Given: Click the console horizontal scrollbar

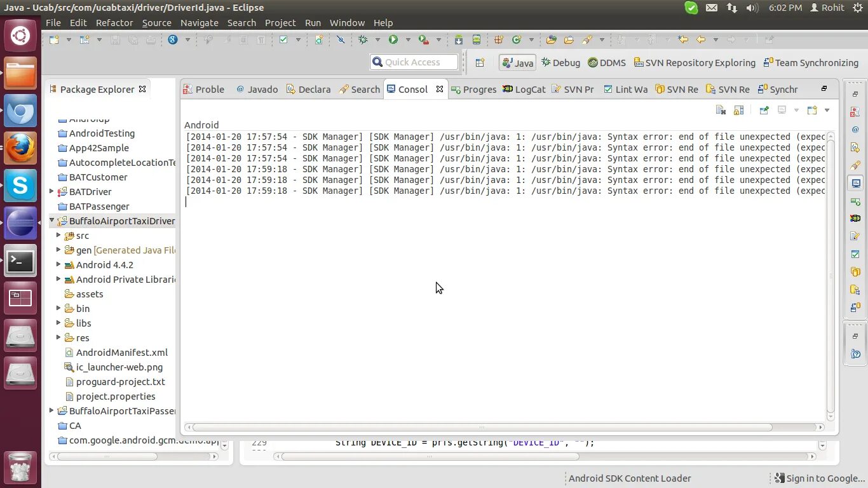Looking at the screenshot, I should (482, 427).
